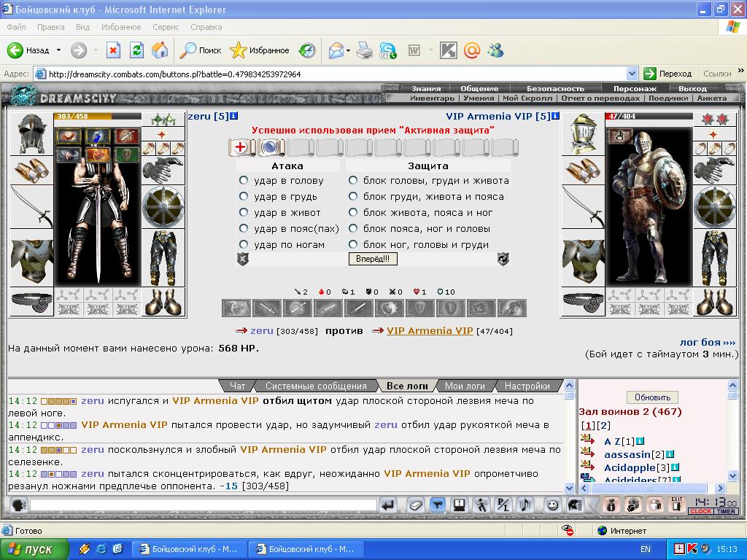747x560 pixels.
Task: Click the chat log scrollbar down arrow
Action: coord(569,488)
